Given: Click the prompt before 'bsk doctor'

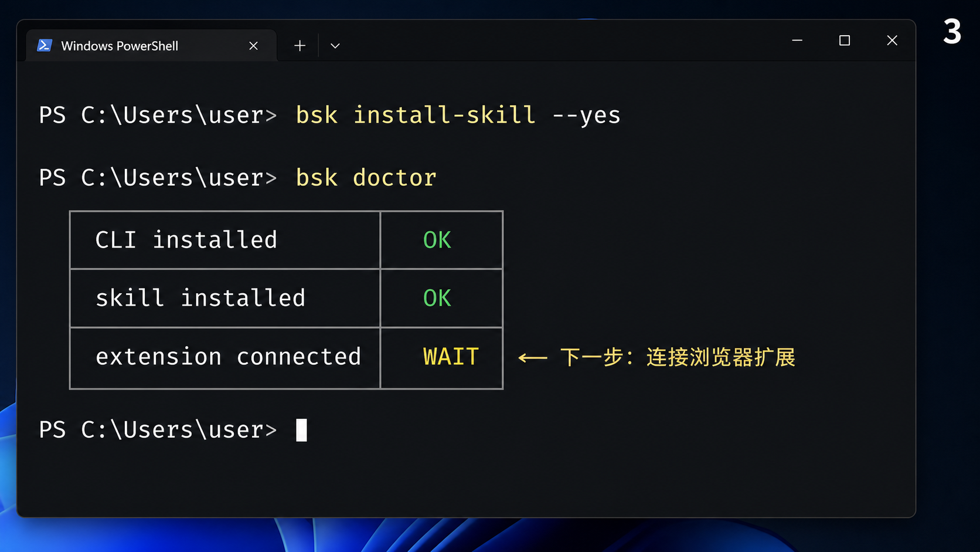Looking at the screenshot, I should [158, 178].
